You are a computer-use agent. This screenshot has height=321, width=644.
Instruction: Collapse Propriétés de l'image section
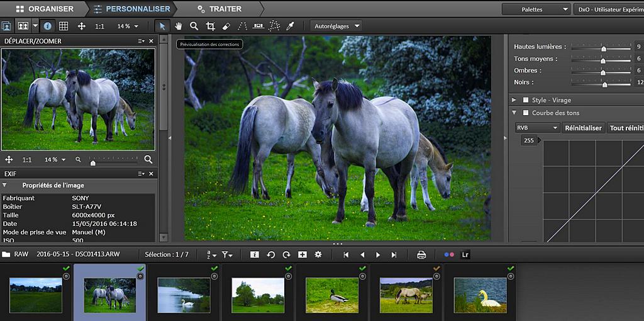(4, 186)
